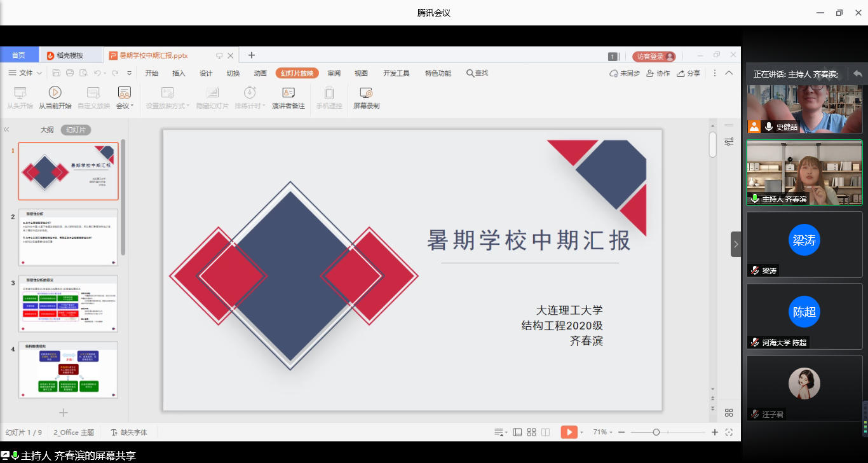This screenshot has height=463, width=868.
Task: Open 演讲者备注 presenter notes
Action: tap(288, 93)
